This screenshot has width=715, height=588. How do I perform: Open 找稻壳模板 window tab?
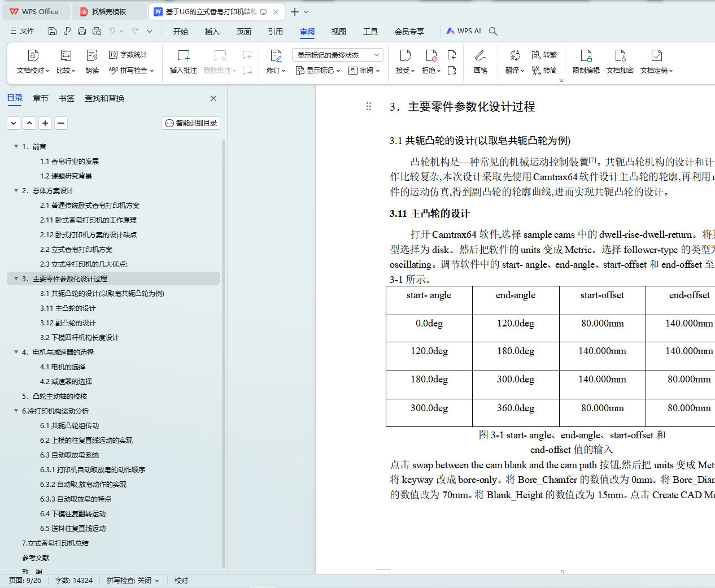point(110,11)
